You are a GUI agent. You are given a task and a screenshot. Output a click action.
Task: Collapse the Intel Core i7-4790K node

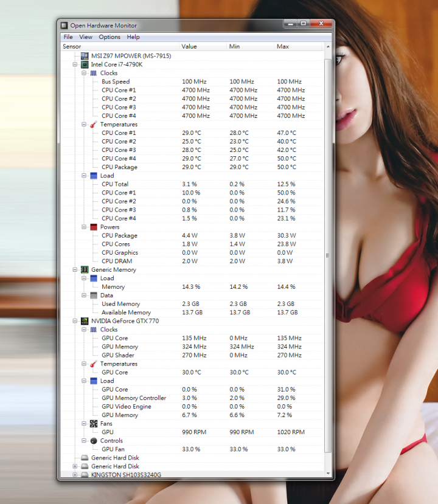tap(75, 64)
